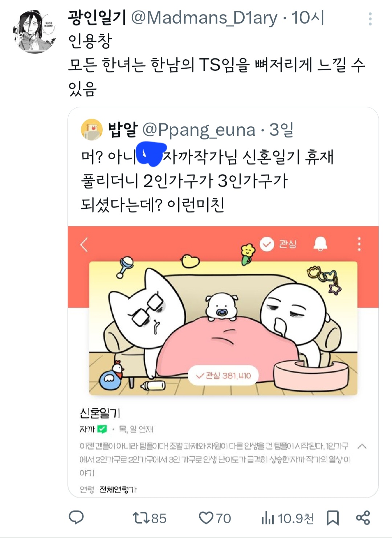Open the 신혼일기 webtoon title
This screenshot has height=540, width=392.
click(100, 413)
